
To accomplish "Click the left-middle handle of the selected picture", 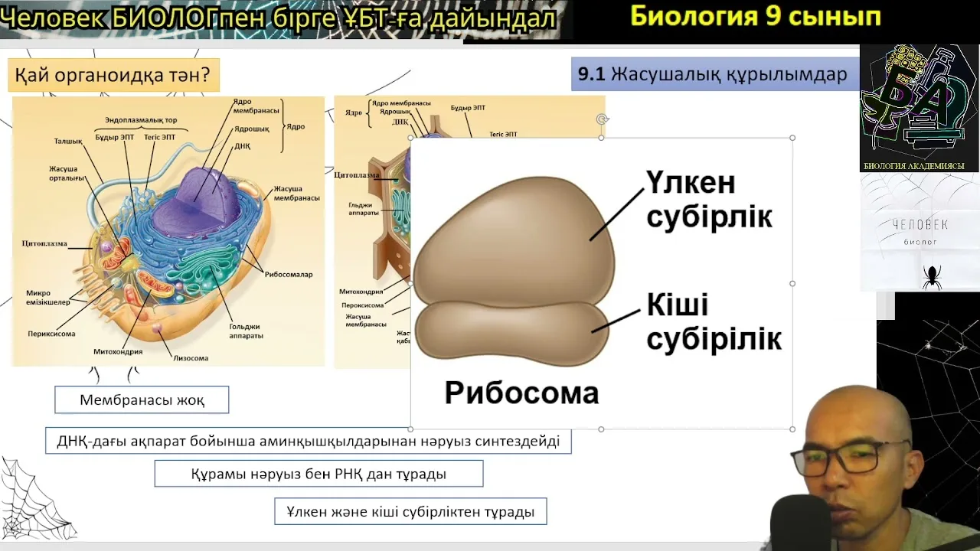I will pyautogui.click(x=412, y=283).
